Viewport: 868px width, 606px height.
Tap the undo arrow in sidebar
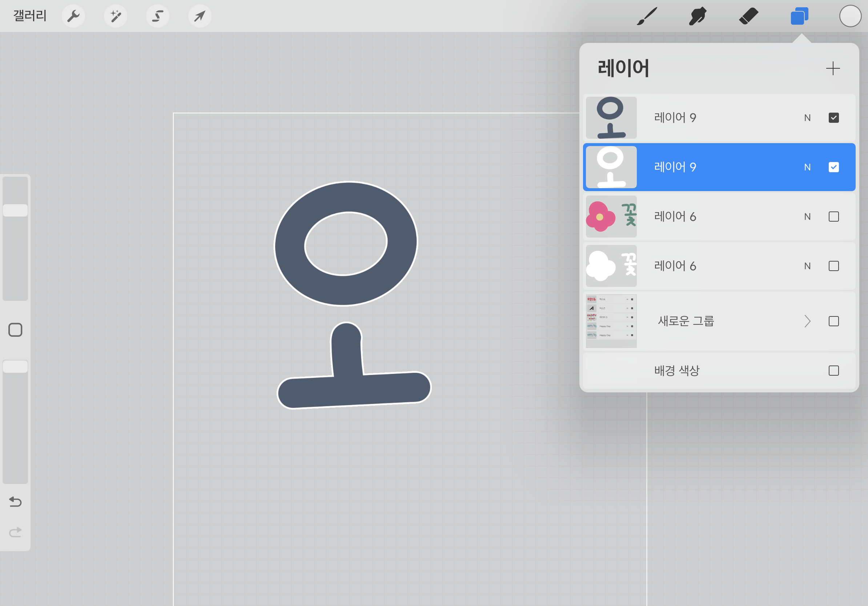(15, 502)
